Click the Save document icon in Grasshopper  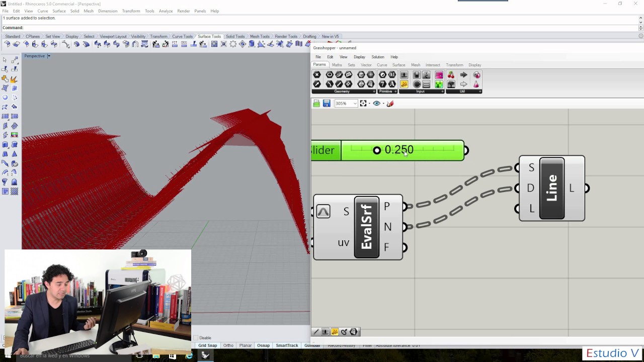[327, 104]
